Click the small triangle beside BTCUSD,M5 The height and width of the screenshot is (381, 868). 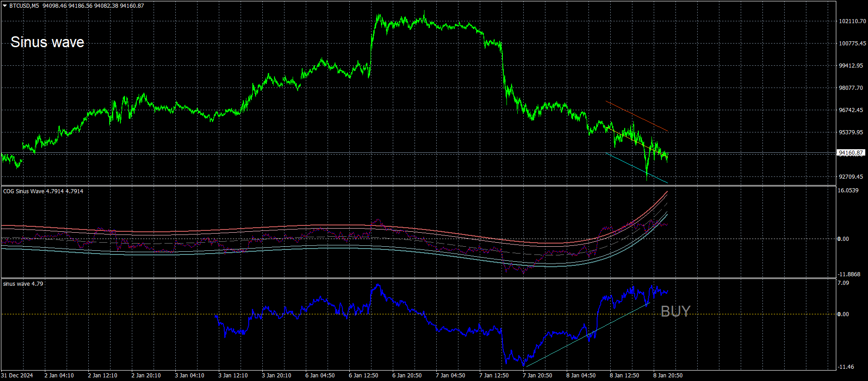[5, 6]
